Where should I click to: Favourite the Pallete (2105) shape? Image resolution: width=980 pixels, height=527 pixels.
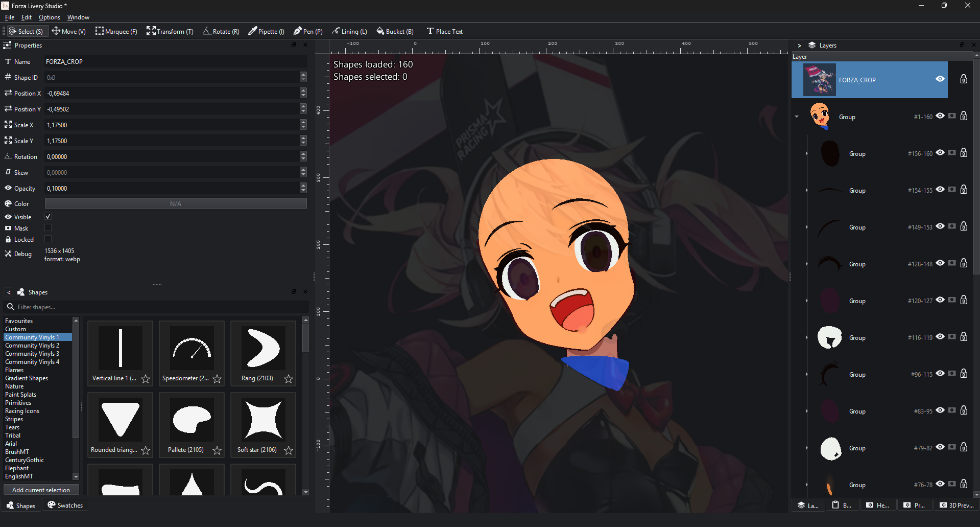coord(217,450)
